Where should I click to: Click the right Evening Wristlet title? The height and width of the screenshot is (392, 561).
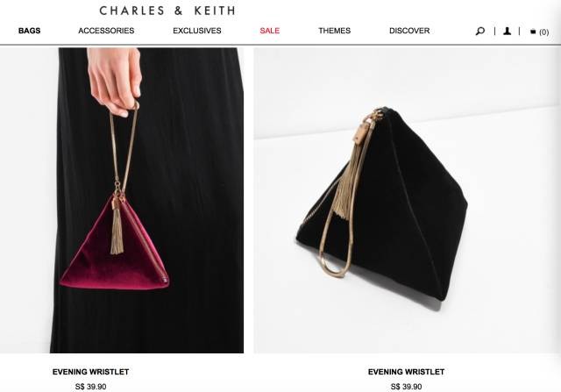tap(406, 372)
